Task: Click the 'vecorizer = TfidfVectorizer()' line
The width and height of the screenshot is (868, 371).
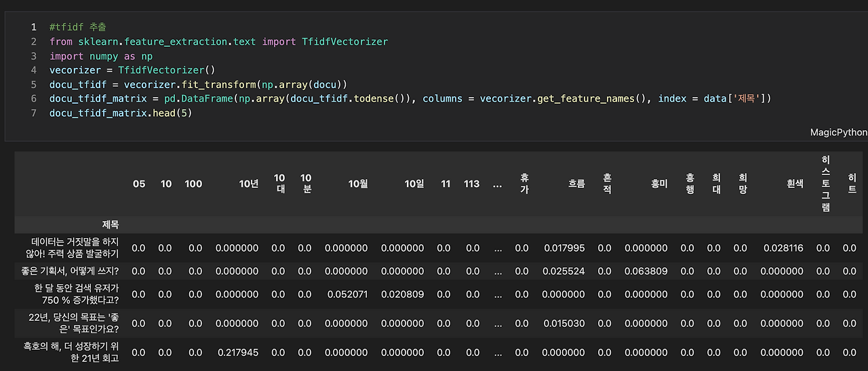Action: tap(132, 70)
